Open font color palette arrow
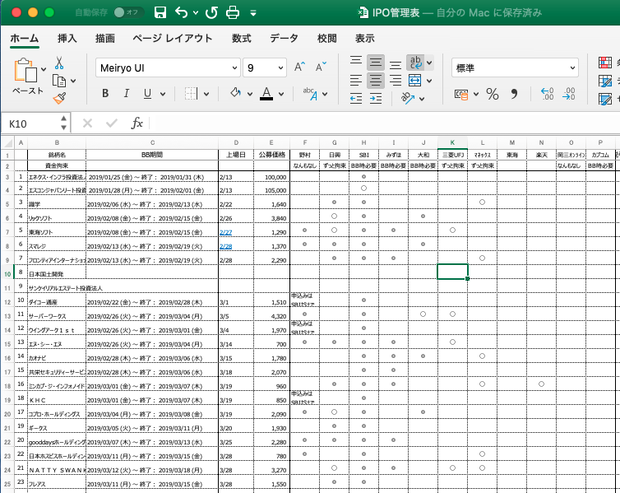The width and height of the screenshot is (620, 493). [x=281, y=94]
